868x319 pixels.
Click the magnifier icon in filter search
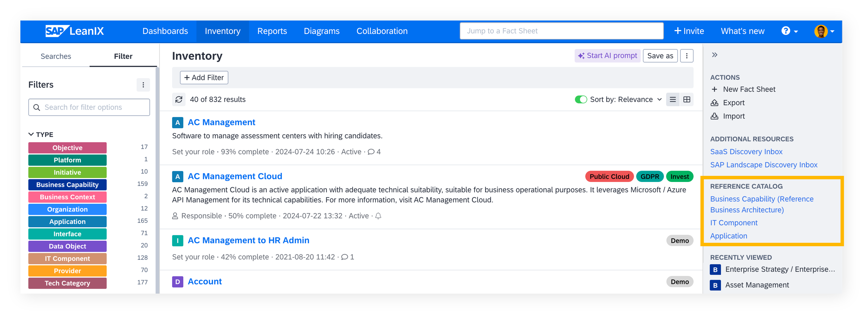click(x=36, y=107)
